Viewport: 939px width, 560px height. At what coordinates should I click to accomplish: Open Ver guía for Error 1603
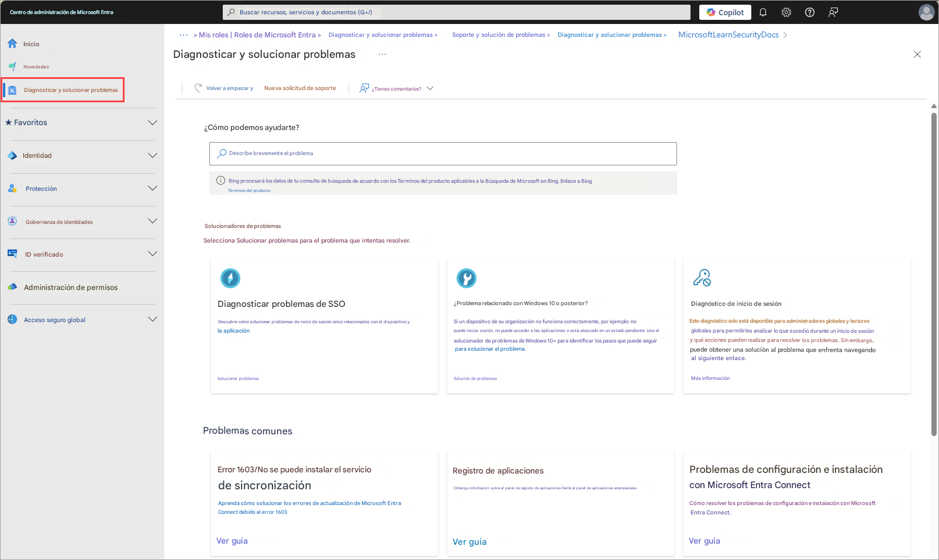pyautogui.click(x=232, y=541)
